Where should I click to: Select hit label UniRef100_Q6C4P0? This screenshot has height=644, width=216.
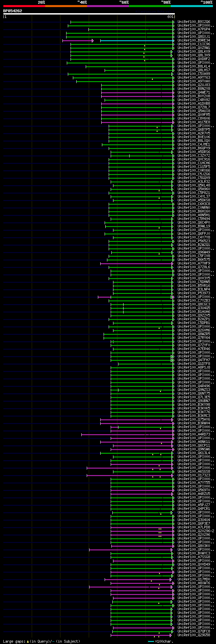(194, 222)
